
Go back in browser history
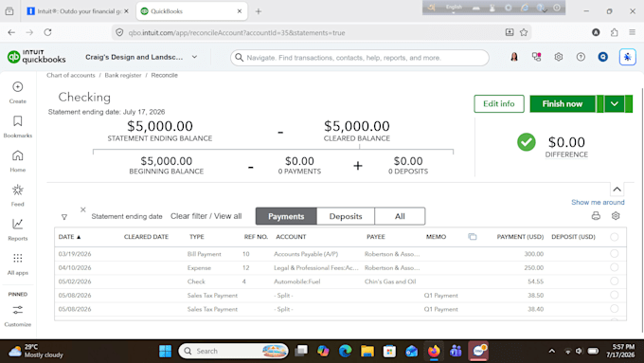[11, 32]
